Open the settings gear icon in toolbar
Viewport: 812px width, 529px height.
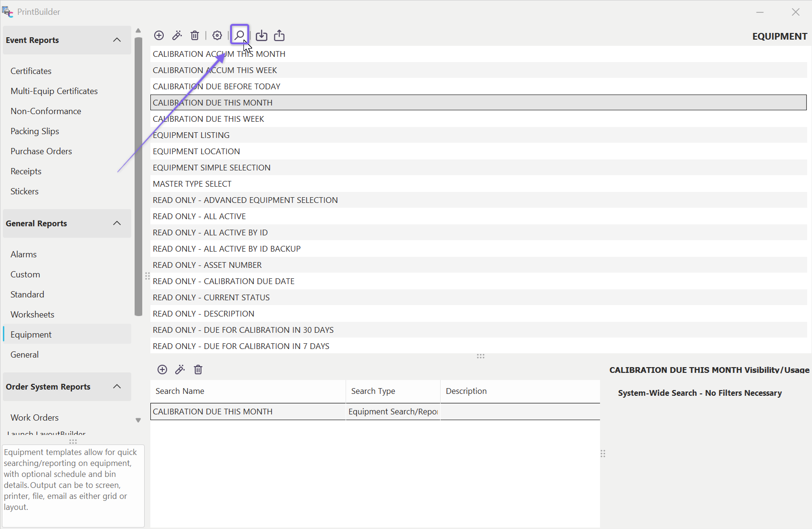pos(217,35)
